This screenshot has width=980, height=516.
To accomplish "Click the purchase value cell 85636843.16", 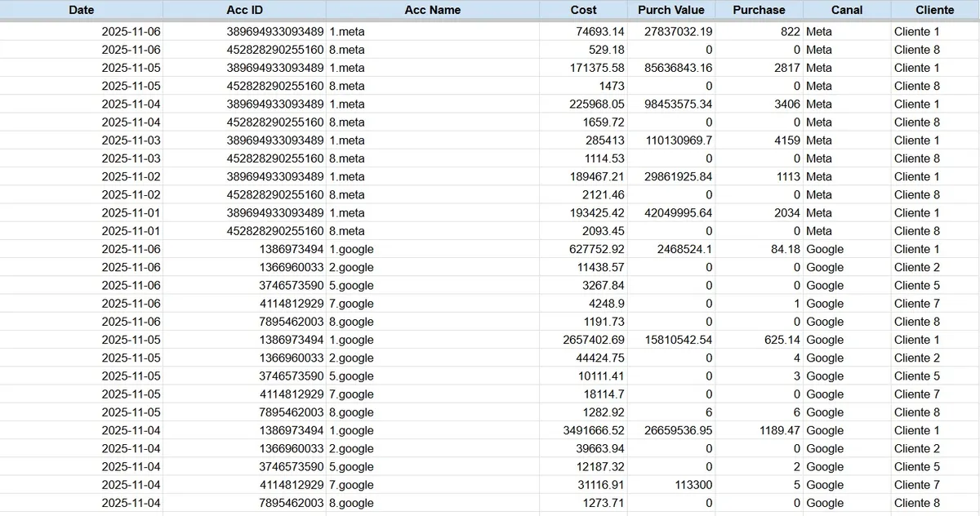I will [678, 68].
